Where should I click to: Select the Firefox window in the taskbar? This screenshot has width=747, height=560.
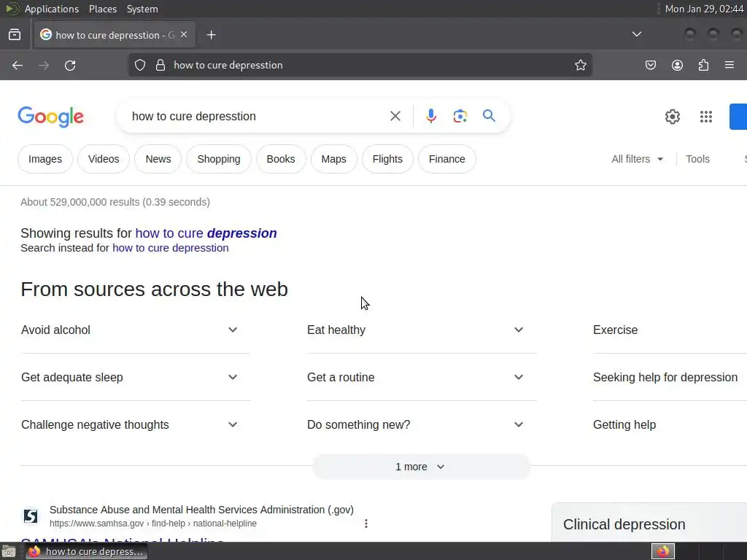(x=86, y=551)
